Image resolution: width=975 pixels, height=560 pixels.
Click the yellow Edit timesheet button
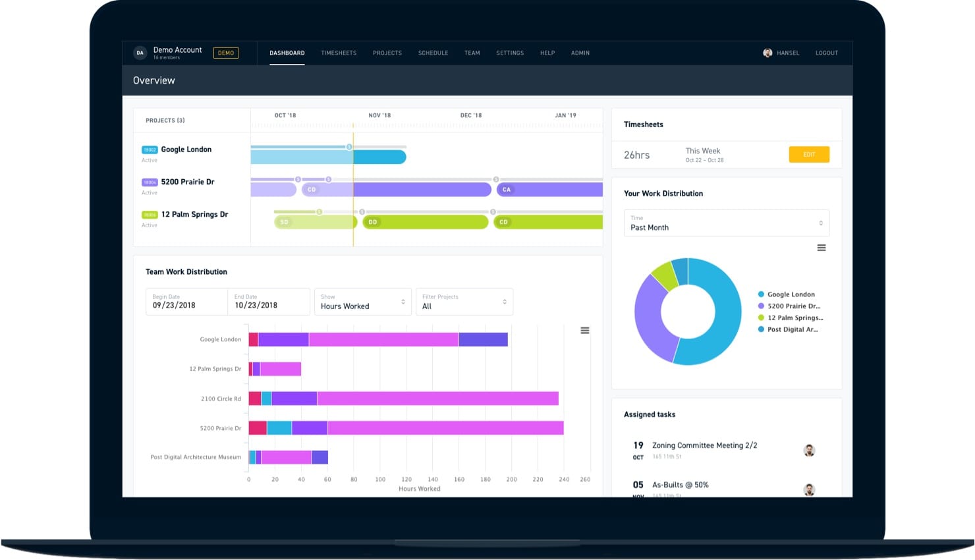pyautogui.click(x=809, y=155)
